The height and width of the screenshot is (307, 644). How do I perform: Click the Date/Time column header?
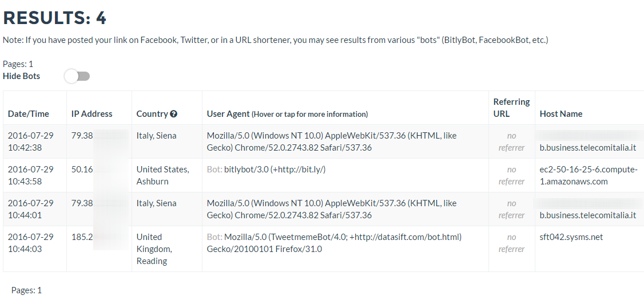29,114
